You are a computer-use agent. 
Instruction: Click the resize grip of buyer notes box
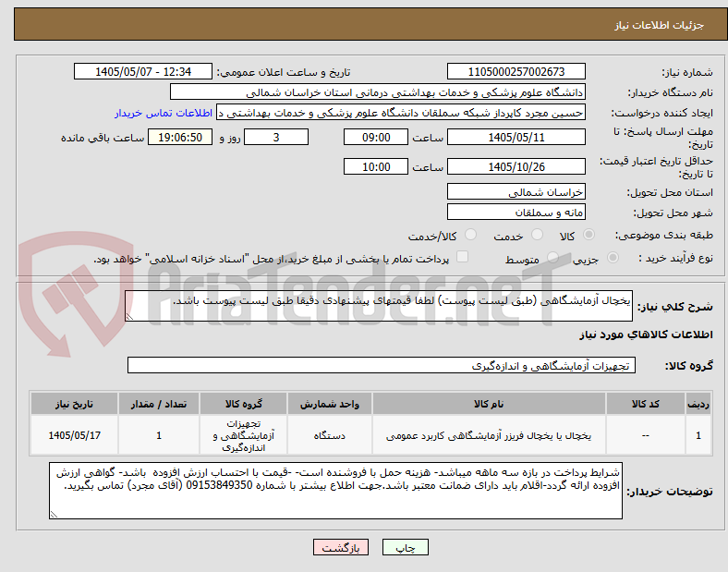(x=54, y=515)
